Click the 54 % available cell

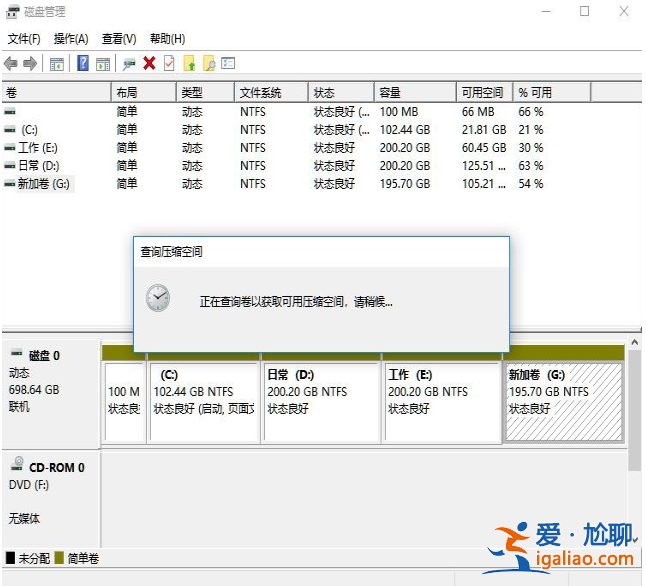[x=531, y=184]
